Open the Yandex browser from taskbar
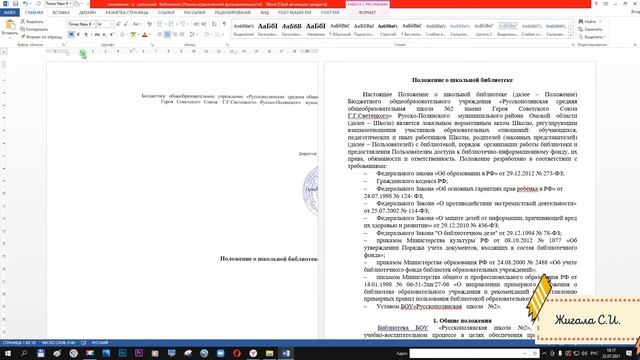The width and height of the screenshot is (640, 360). coord(253,353)
